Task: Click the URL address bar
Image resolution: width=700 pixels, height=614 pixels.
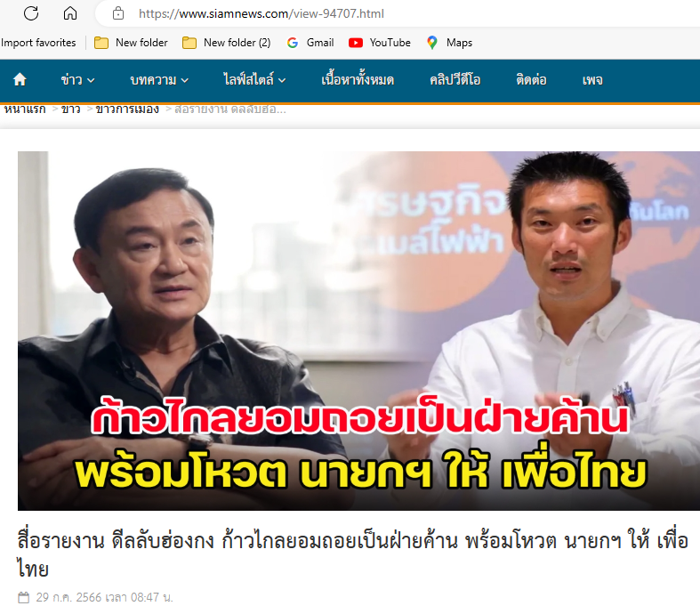Action: pyautogui.click(x=398, y=13)
